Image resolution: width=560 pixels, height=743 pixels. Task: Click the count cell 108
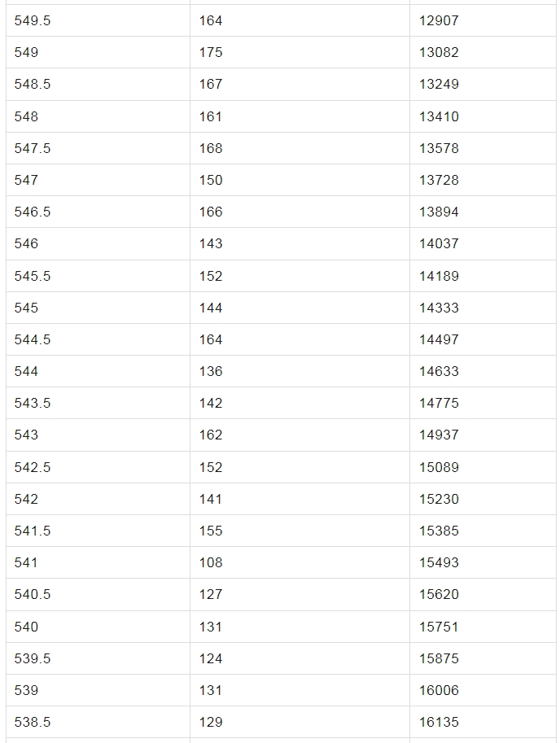click(x=211, y=562)
